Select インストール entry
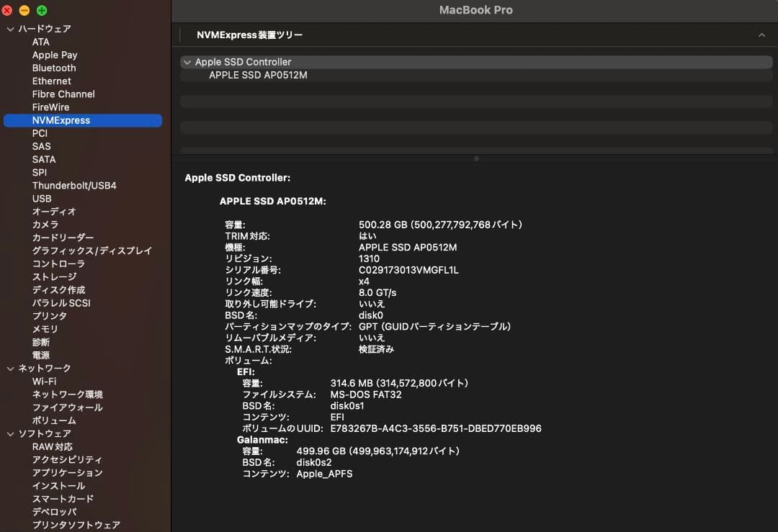Image resolution: width=778 pixels, height=532 pixels. pyautogui.click(x=58, y=486)
